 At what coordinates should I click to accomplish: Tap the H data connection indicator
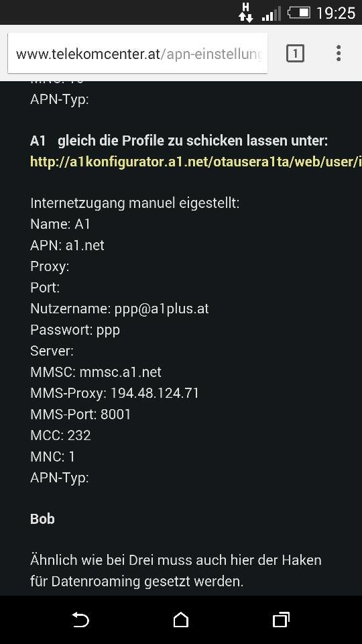point(246,12)
